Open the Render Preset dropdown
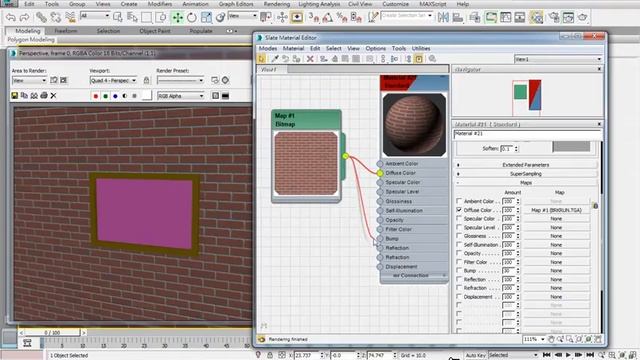This screenshot has height=360, width=640. [x=180, y=80]
